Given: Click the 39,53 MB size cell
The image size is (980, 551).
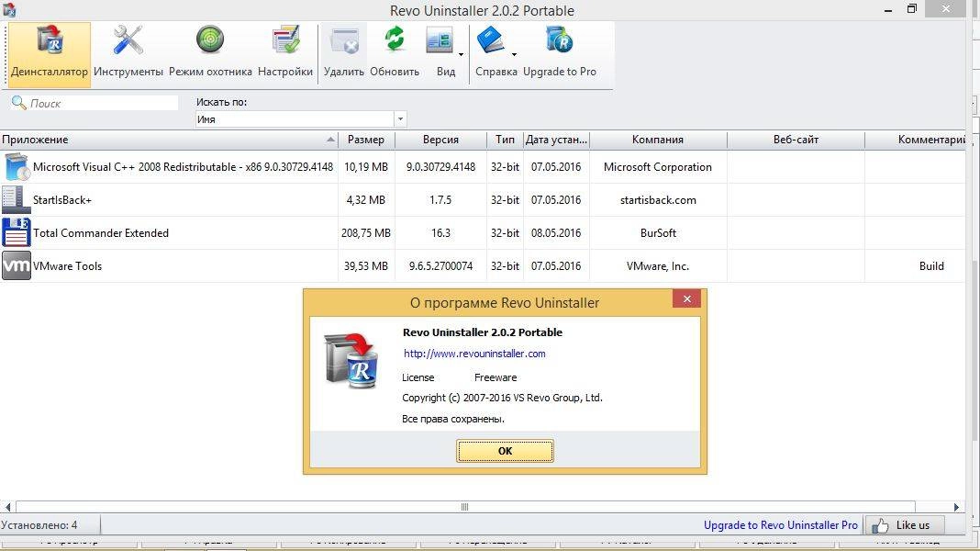Looking at the screenshot, I should 366,265.
